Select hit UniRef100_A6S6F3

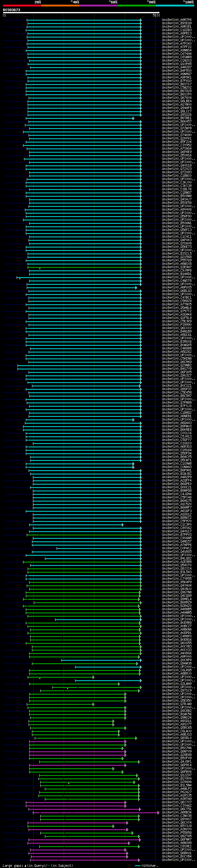click(x=177, y=511)
